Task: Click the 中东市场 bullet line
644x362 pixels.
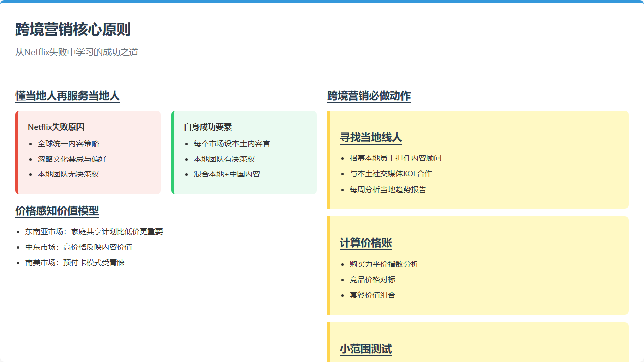Action: click(79, 247)
